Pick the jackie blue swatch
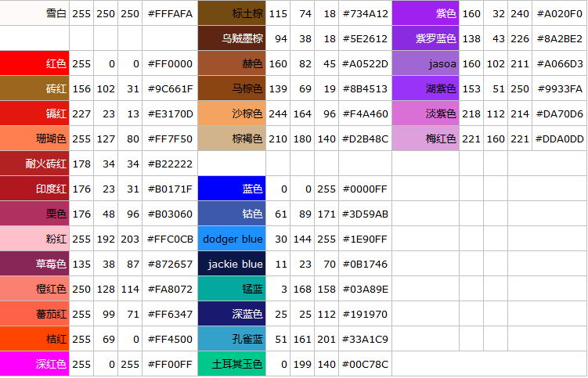Image resolution: width=588 pixels, height=378 pixels. pyautogui.click(x=232, y=264)
